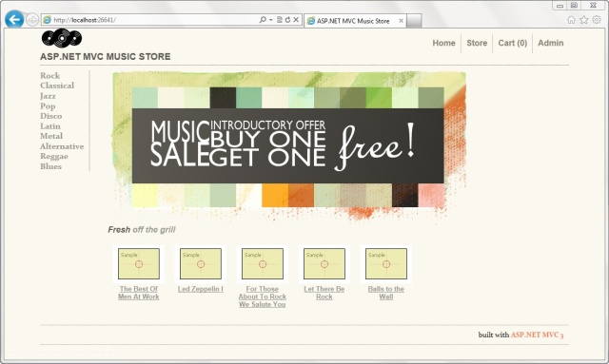Image resolution: width=609 pixels, height=364 pixels.
Task: Stop loading with the X icon
Action: coord(296,19)
